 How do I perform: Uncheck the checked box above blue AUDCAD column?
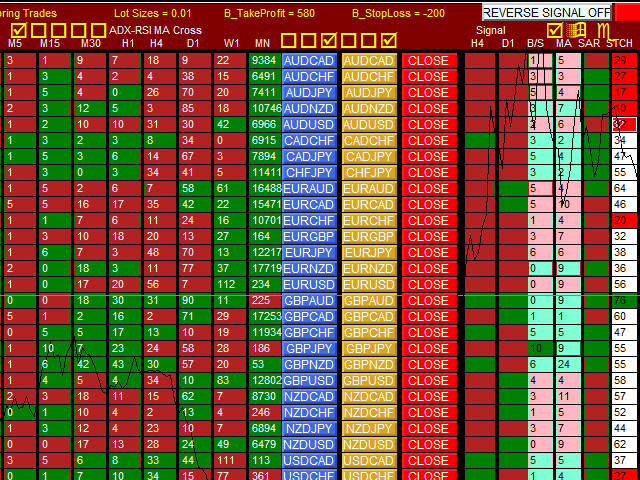(329, 40)
